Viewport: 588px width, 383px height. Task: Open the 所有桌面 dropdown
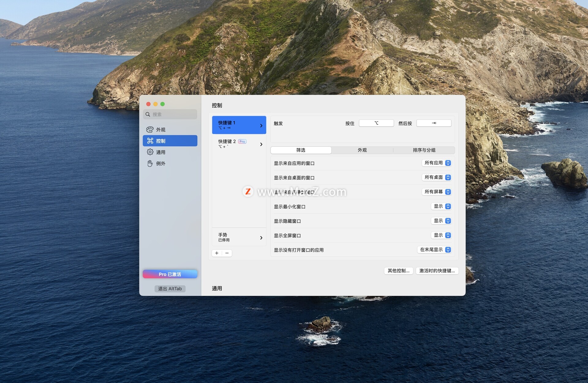coord(436,177)
